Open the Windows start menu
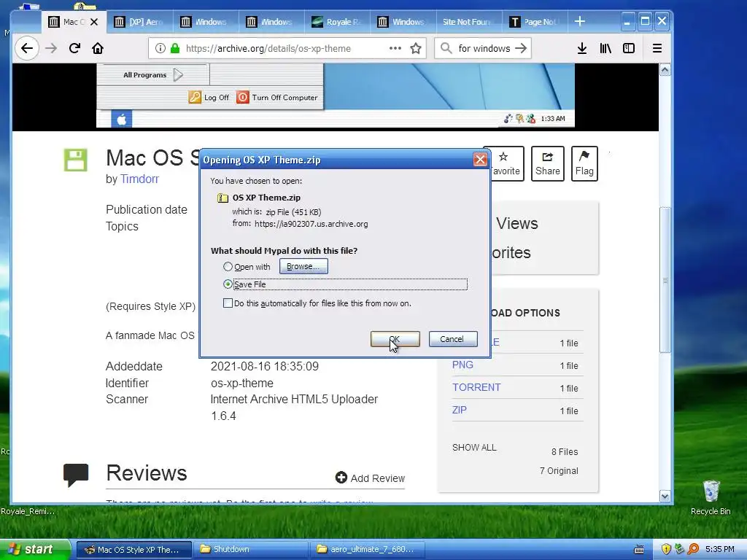Viewport: 747px width, 560px height. pyautogui.click(x=35, y=550)
